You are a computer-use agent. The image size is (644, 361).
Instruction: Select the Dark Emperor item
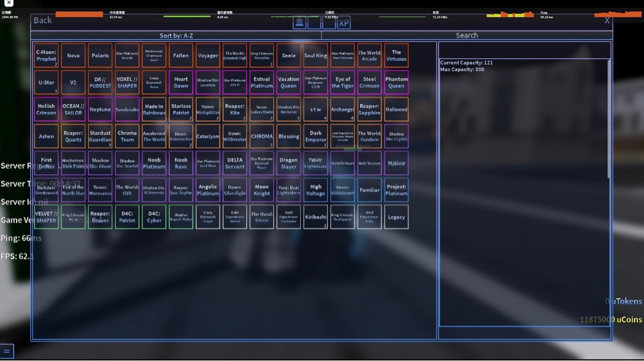(315, 136)
